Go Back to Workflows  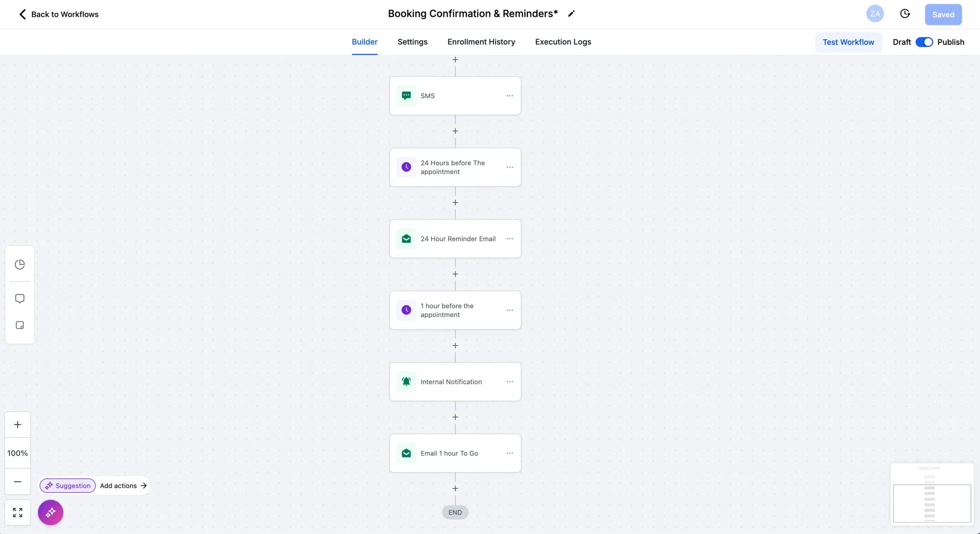[x=59, y=14]
